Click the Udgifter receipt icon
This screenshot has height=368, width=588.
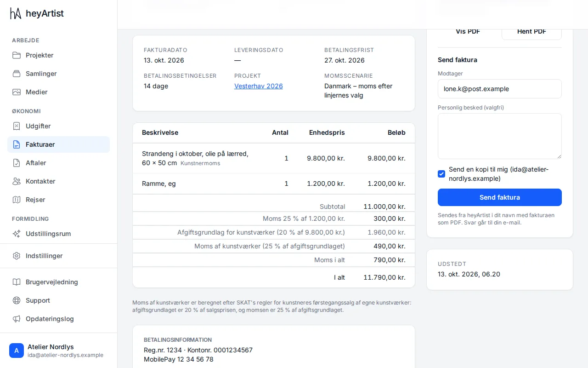pyautogui.click(x=17, y=126)
